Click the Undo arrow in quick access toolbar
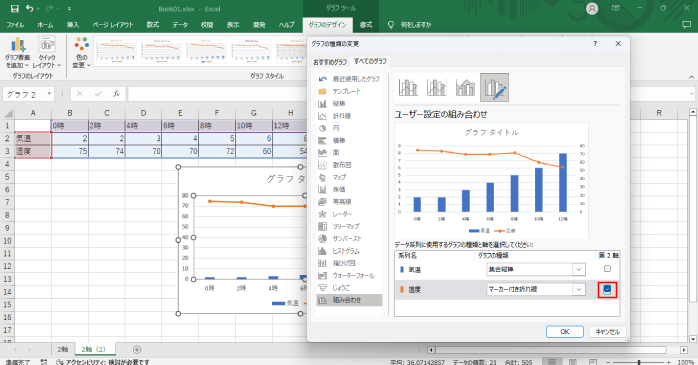Viewport: 698px width, 365px height. point(30,8)
